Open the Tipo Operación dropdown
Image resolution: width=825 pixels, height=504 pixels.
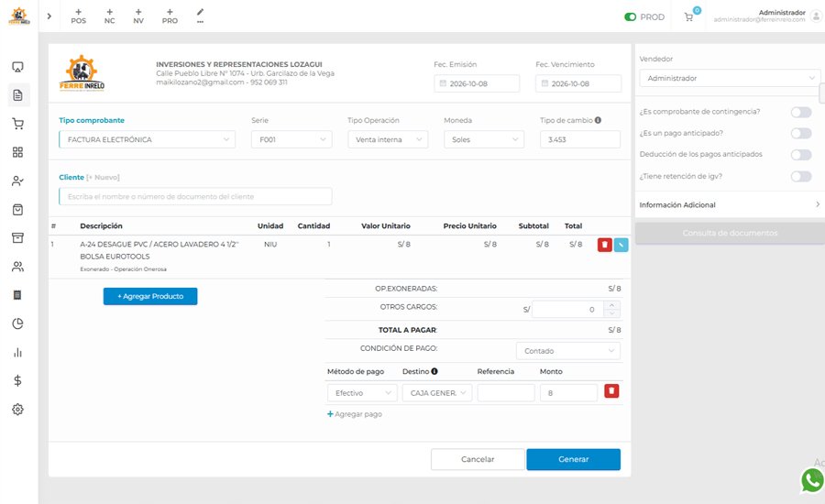click(x=388, y=139)
